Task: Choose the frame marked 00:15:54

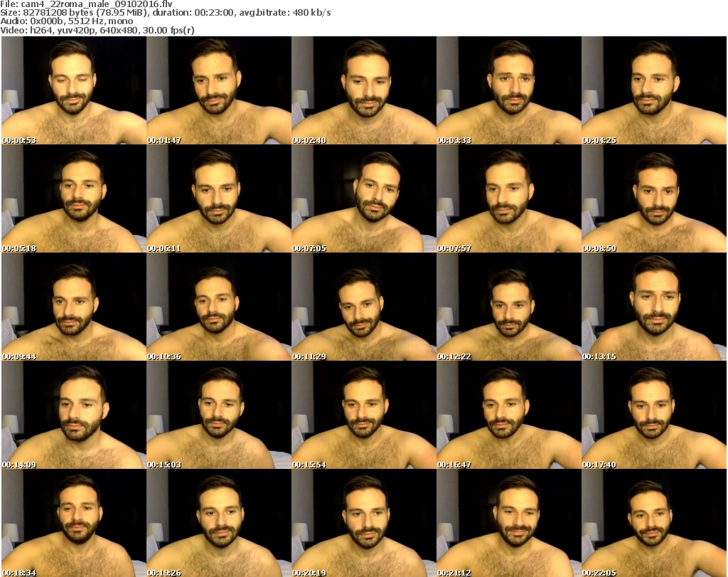Action: pos(363,415)
